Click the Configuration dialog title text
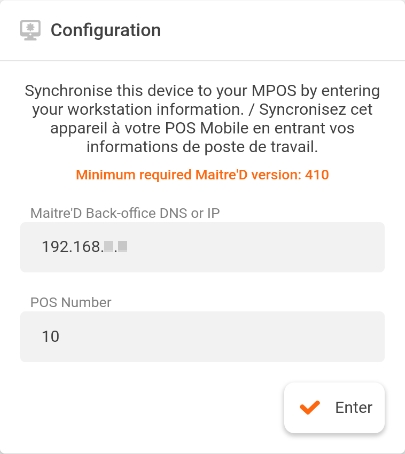Screen dimensions: 405x454 pos(105,30)
